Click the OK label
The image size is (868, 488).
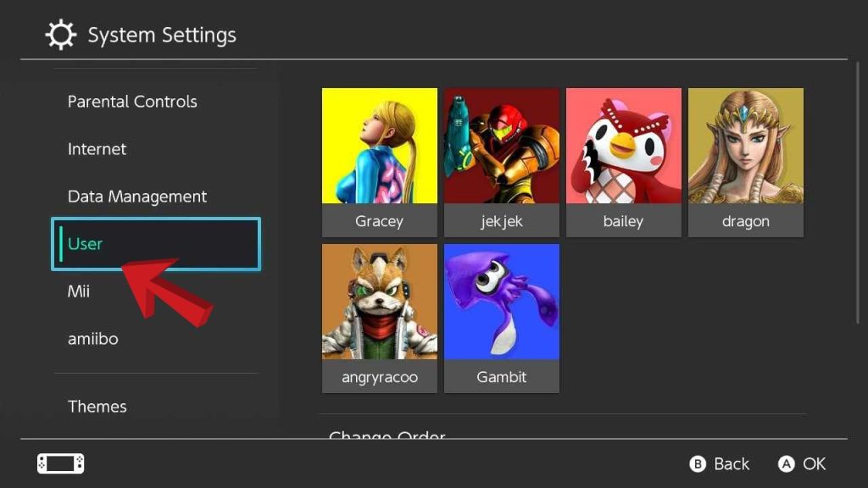pos(815,463)
